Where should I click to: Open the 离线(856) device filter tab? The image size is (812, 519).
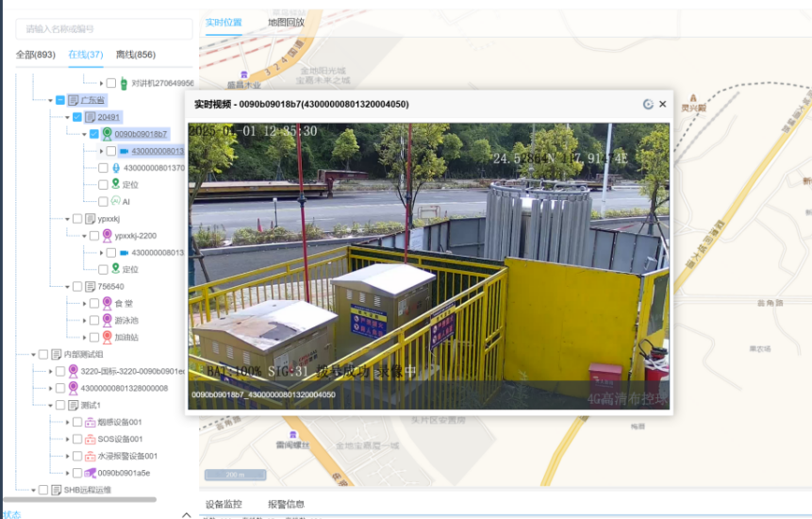[x=135, y=55]
